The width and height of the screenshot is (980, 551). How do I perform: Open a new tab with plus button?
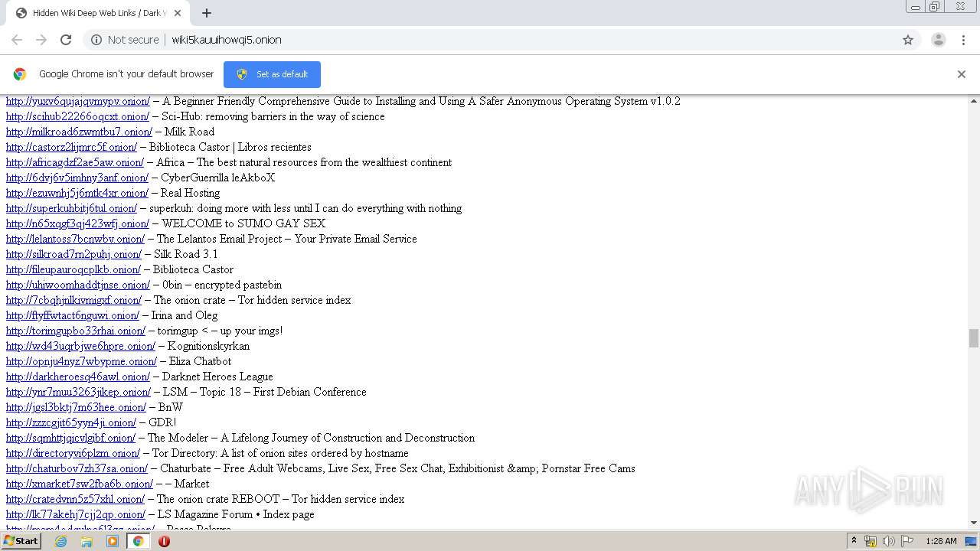[207, 13]
